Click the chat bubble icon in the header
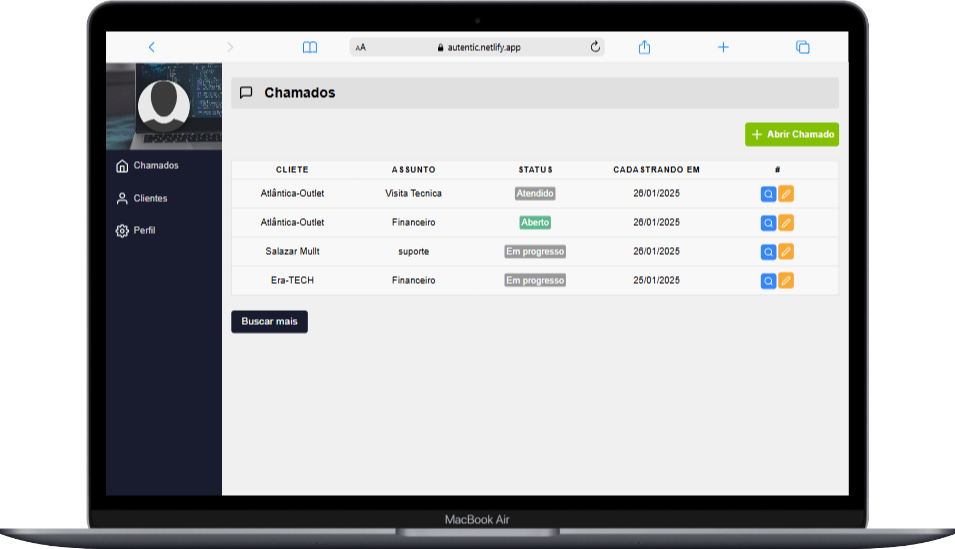955x549 pixels. 246,93
